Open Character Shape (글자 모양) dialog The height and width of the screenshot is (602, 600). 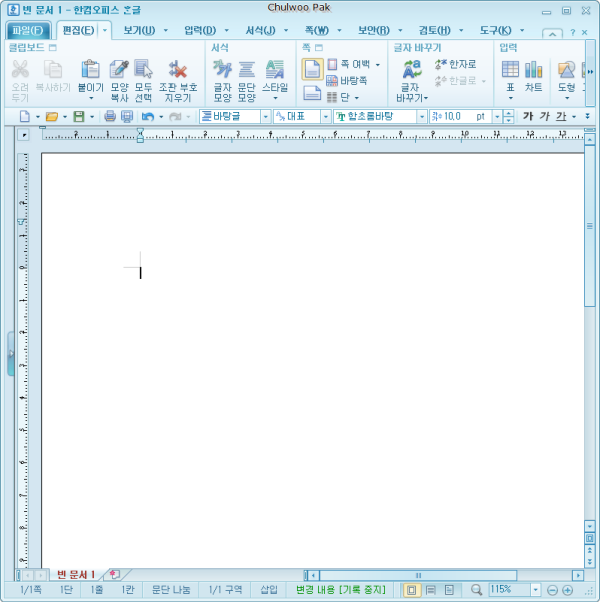click(222, 70)
